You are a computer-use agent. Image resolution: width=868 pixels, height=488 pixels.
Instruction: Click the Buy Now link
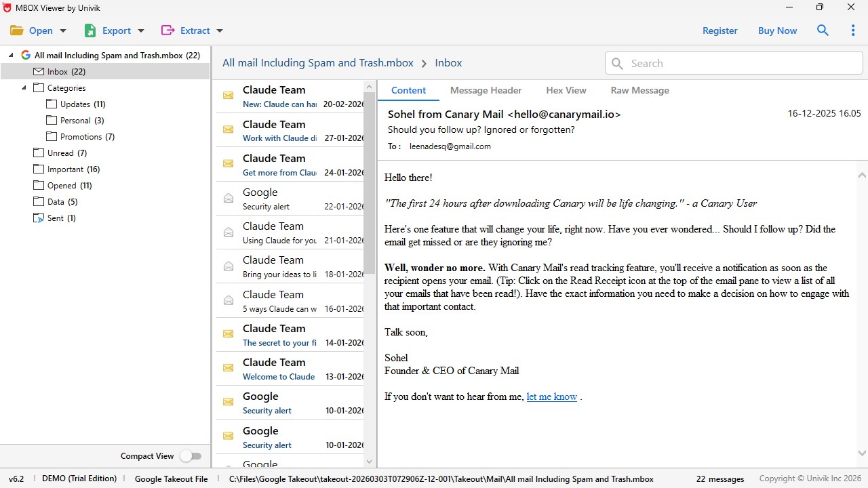pos(778,30)
